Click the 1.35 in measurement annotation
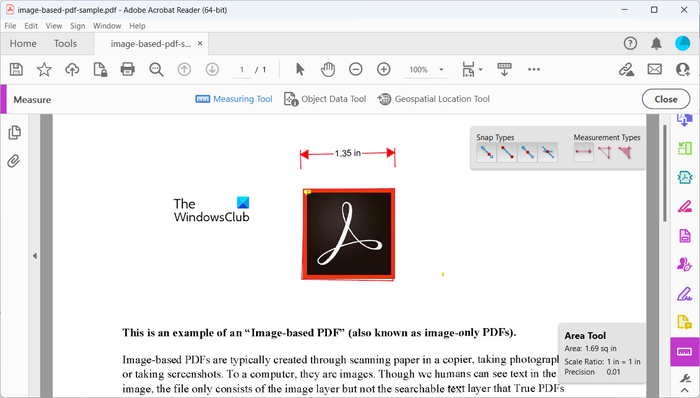This screenshot has width=700, height=398. (x=348, y=153)
